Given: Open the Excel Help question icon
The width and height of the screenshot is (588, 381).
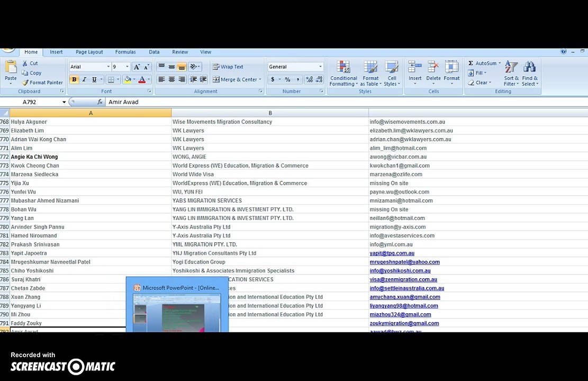Looking at the screenshot, I should pyautogui.click(x=563, y=52).
